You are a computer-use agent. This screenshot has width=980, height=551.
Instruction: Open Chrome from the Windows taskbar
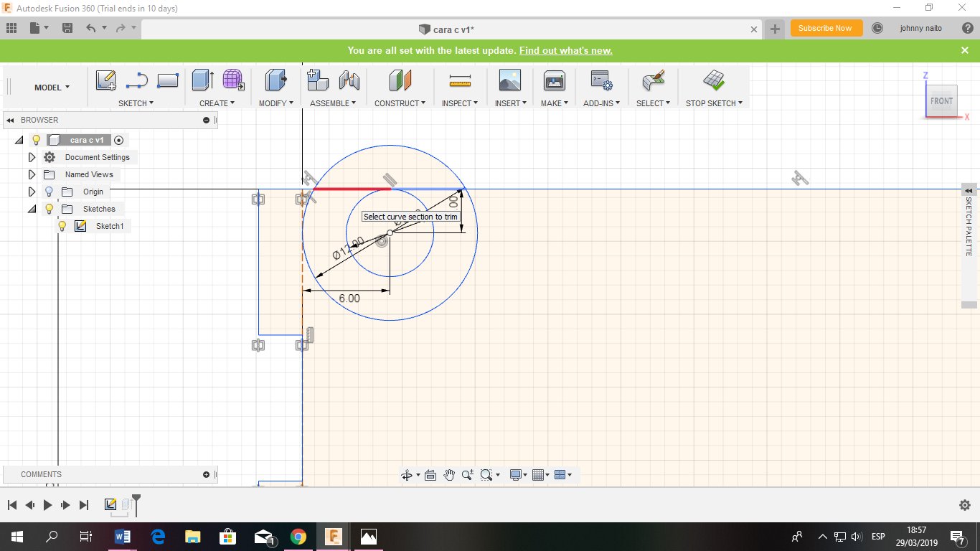298,537
